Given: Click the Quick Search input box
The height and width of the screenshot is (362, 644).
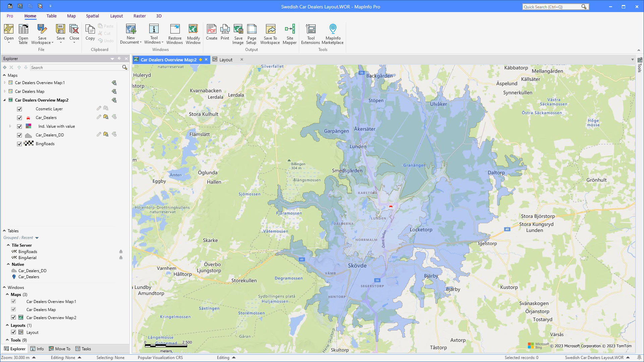Looking at the screenshot, I should [552, 7].
